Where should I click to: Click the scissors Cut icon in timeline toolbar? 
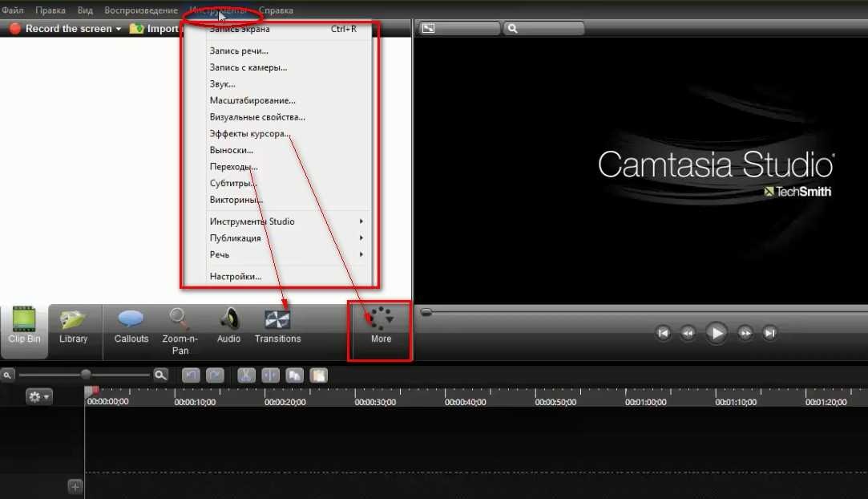246,375
